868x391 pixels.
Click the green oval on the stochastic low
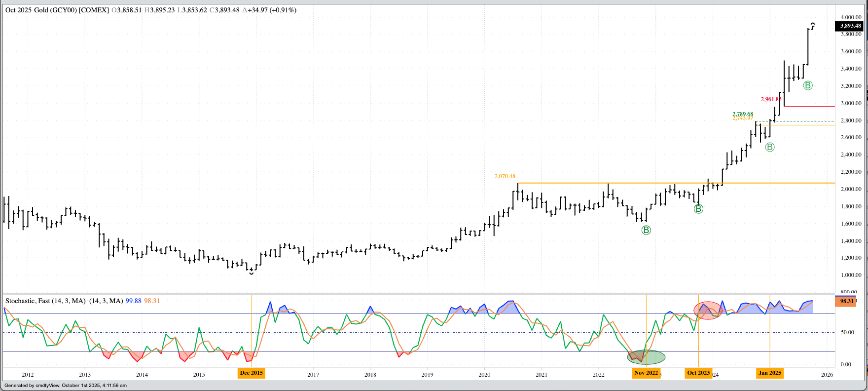coord(646,357)
